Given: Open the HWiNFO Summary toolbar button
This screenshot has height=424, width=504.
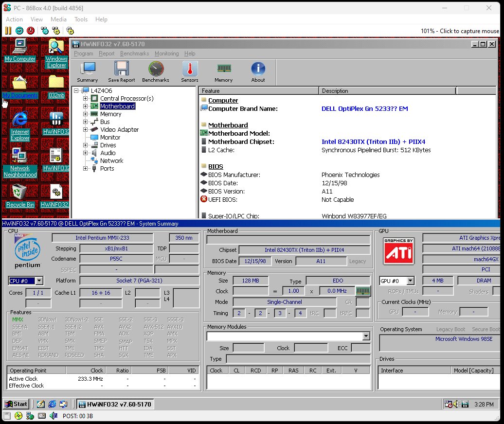Looking at the screenshot, I should (88, 72).
